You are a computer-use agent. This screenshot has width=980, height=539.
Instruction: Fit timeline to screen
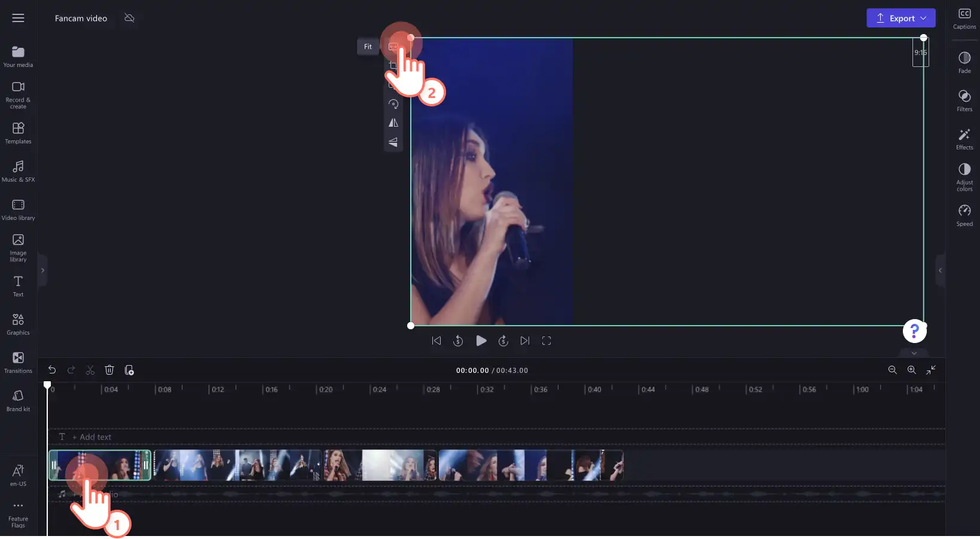click(931, 370)
